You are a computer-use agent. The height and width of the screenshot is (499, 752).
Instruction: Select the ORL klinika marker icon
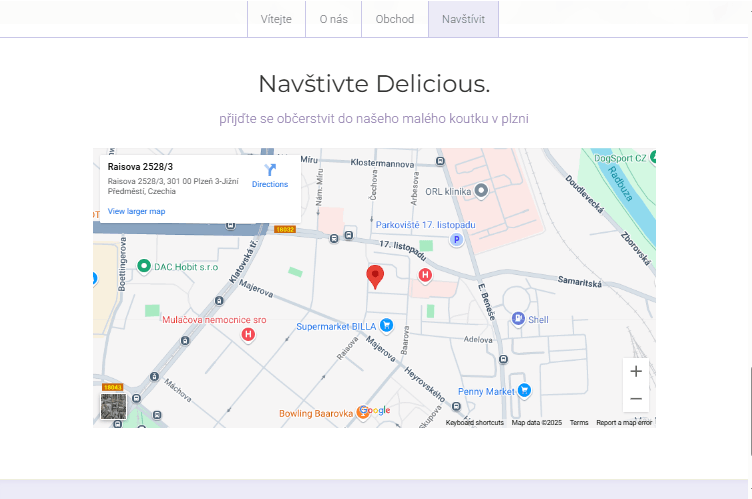click(x=481, y=190)
